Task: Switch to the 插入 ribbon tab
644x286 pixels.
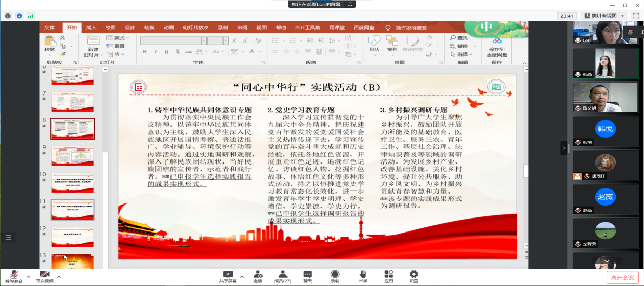Action: 91,28
